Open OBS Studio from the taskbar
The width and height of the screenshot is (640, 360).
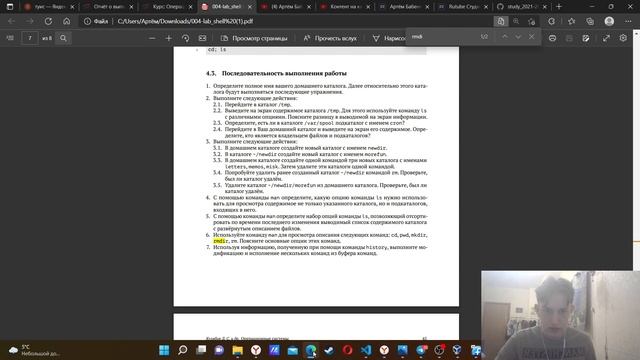439,350
